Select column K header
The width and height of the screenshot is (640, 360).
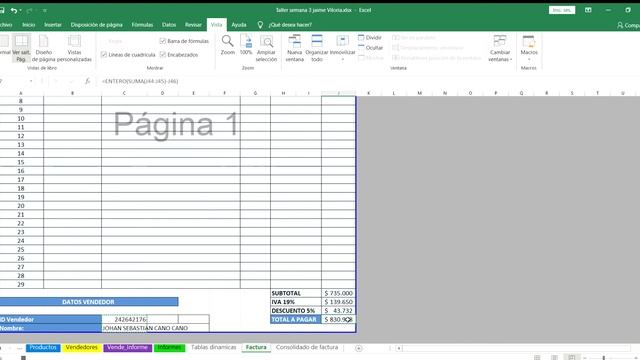tap(369, 93)
